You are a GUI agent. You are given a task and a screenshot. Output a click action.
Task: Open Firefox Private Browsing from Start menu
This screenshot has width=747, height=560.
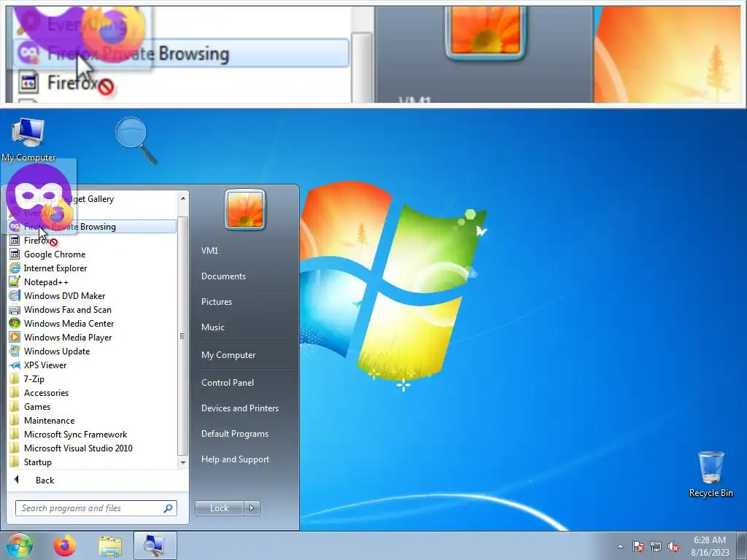click(x=93, y=227)
